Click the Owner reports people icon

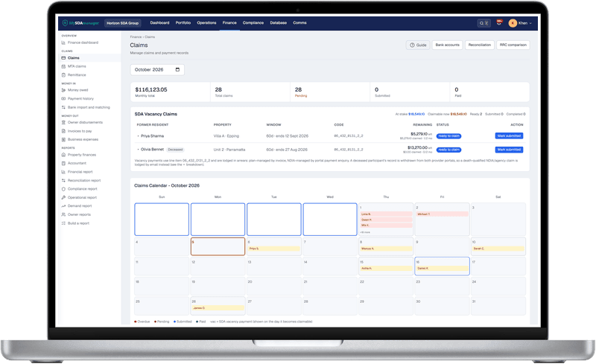pyautogui.click(x=63, y=214)
